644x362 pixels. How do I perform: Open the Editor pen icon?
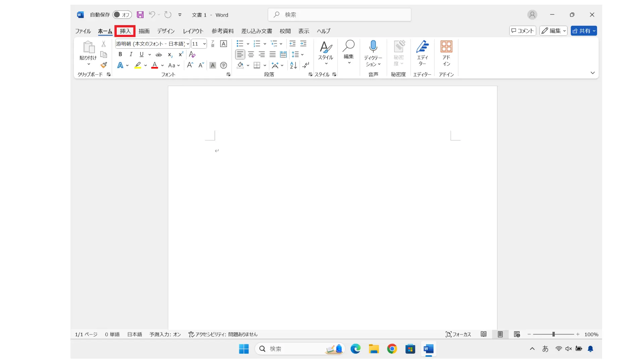pyautogui.click(x=422, y=47)
